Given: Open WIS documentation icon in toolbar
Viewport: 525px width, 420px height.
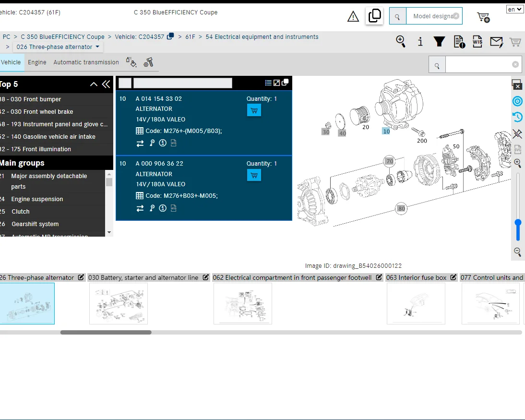Looking at the screenshot, I should [477, 42].
